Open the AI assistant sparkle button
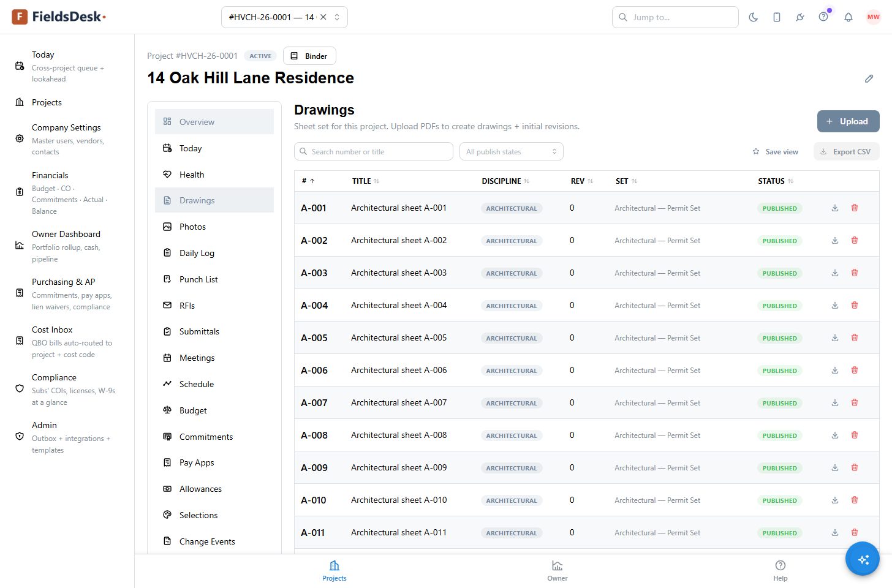 pos(863,559)
